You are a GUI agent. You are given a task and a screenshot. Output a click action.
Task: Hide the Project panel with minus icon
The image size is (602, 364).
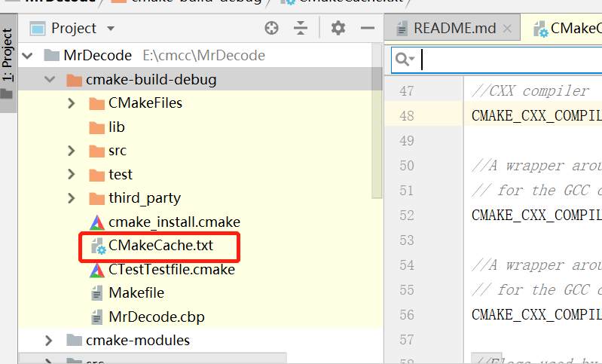[x=368, y=28]
